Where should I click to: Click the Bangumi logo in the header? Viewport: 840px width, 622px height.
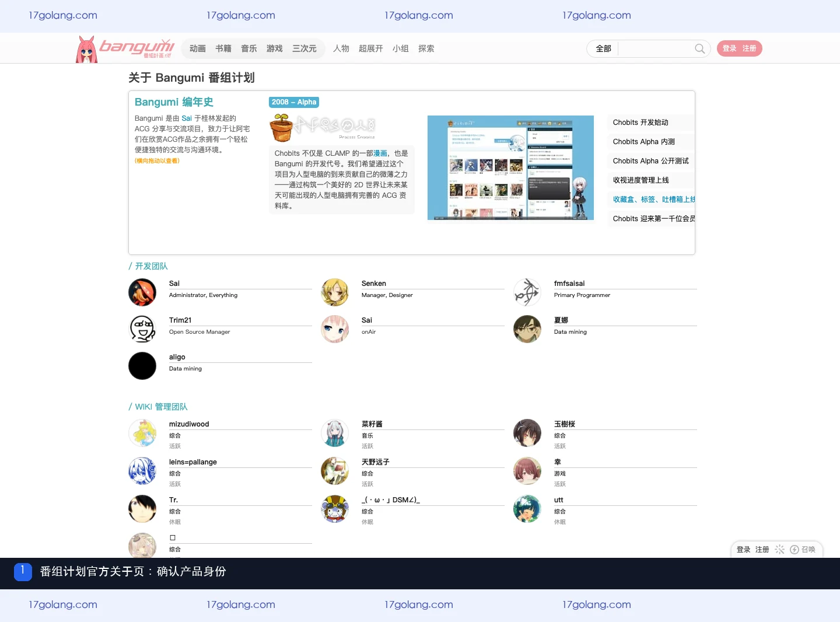point(125,49)
